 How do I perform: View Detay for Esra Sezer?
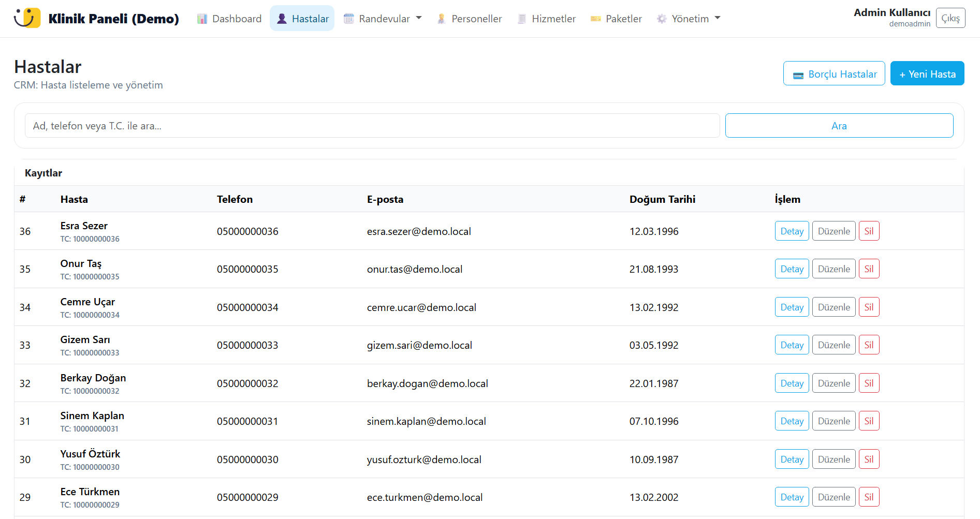(792, 231)
